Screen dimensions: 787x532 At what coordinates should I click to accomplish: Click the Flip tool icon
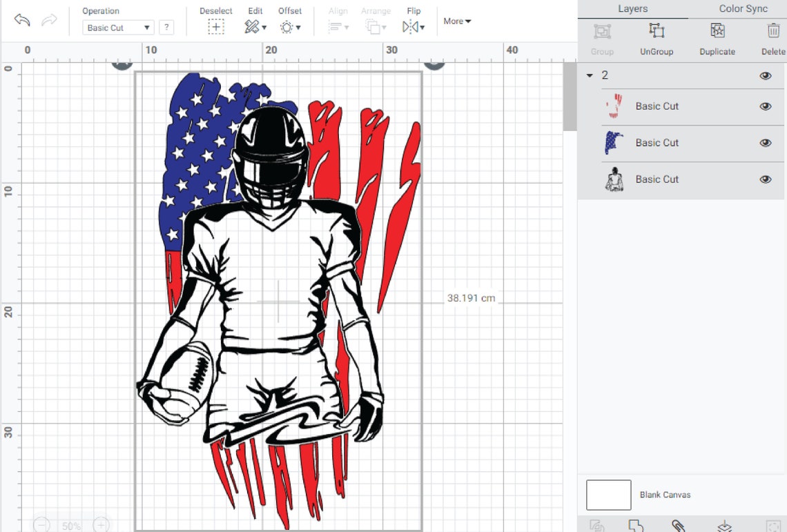(411, 26)
